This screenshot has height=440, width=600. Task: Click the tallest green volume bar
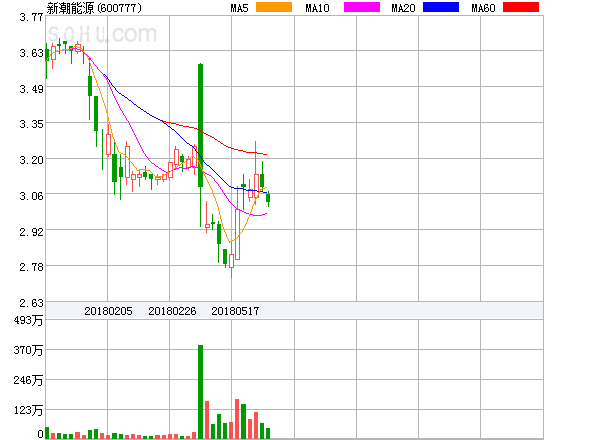(x=201, y=392)
